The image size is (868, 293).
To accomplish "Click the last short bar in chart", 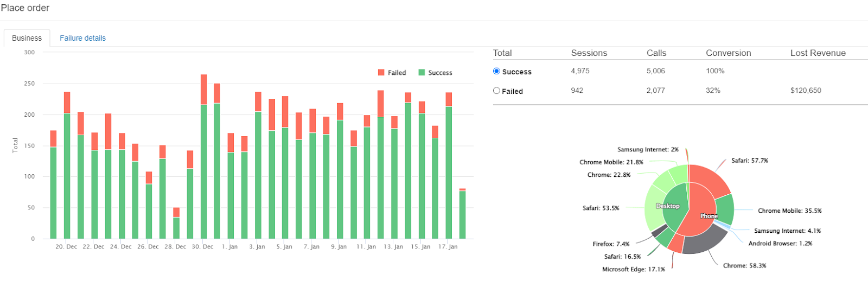I will coord(462,214).
